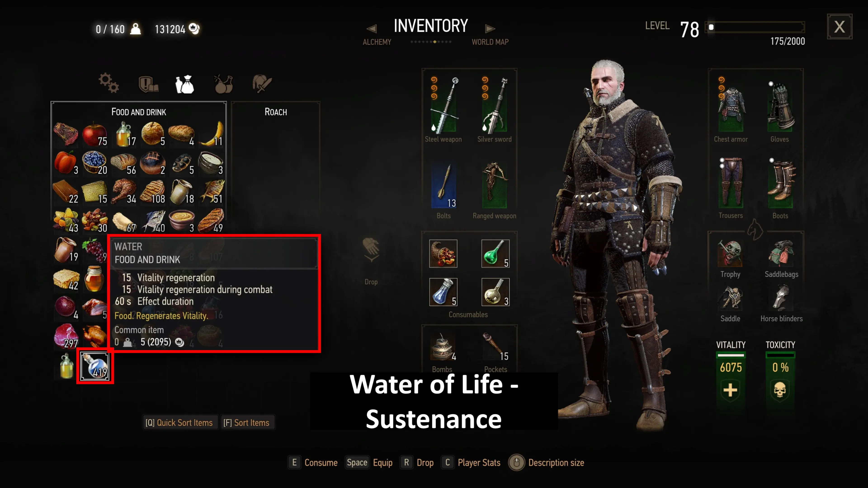The width and height of the screenshot is (868, 488).
Task: Click the left arrow to Alchemy
Action: pos(371,29)
